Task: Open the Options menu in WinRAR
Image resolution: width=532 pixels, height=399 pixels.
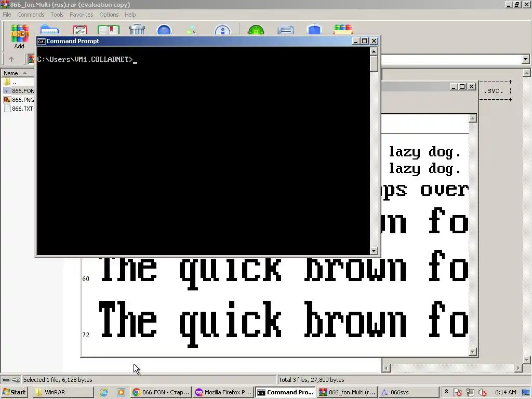Action: click(x=109, y=15)
